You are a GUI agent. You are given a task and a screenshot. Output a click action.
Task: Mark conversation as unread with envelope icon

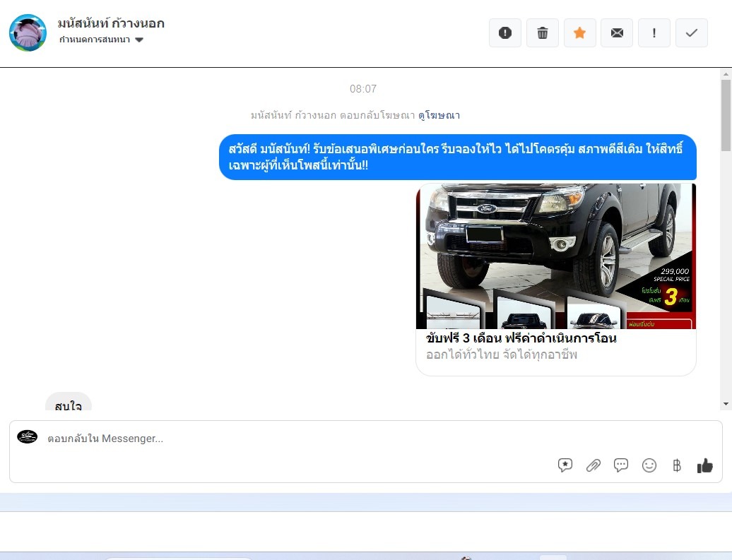(x=617, y=32)
